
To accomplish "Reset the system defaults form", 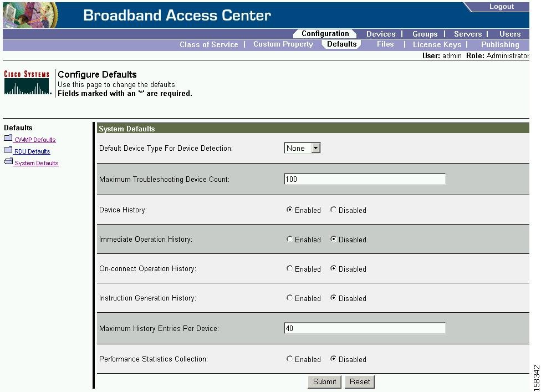I will [360, 381].
